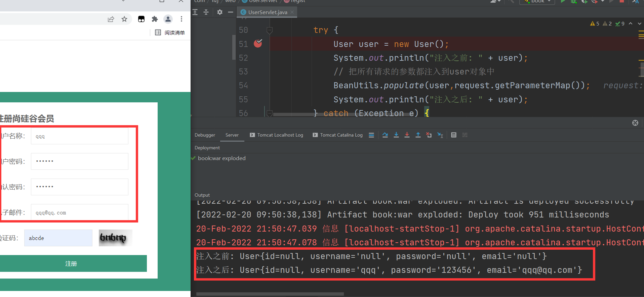Click the code line BeanUtils.populate on line 54
Viewport: 644px width, 297px height.
point(461,86)
